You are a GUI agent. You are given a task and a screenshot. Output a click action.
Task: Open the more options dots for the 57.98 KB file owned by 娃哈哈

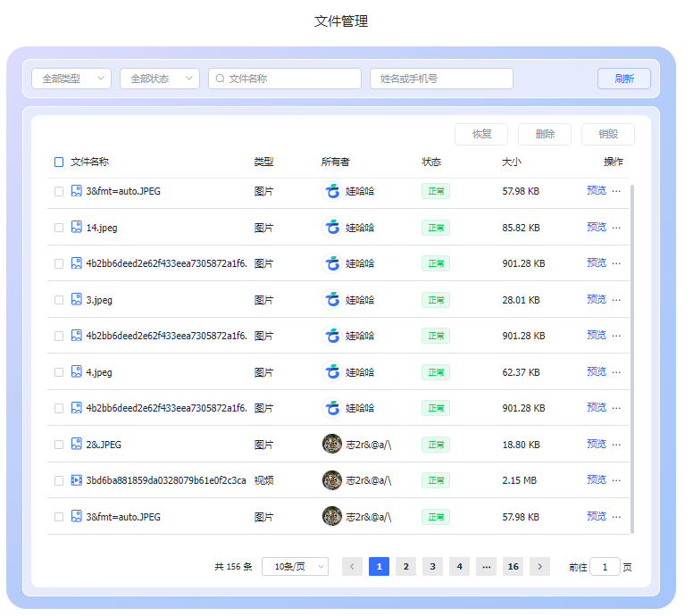pyautogui.click(x=616, y=191)
